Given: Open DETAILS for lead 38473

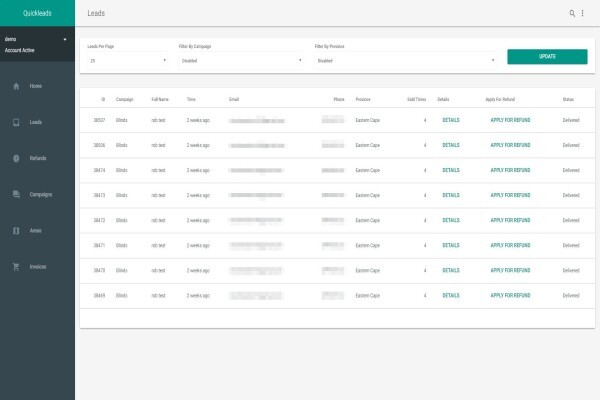Looking at the screenshot, I should (451, 195).
